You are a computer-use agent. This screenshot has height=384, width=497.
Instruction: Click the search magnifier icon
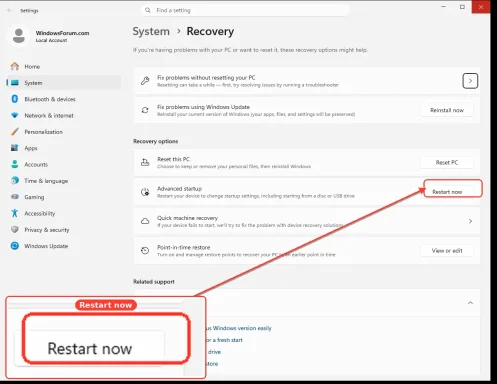pyautogui.click(x=148, y=10)
